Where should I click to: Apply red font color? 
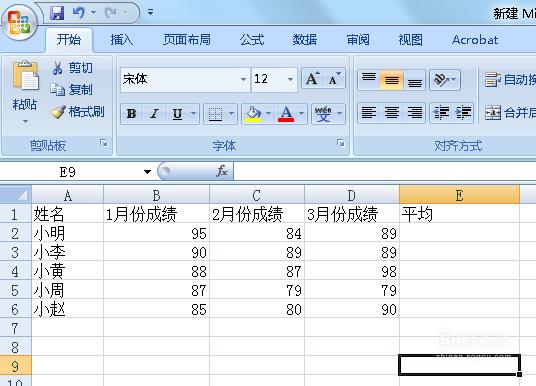[x=286, y=114]
